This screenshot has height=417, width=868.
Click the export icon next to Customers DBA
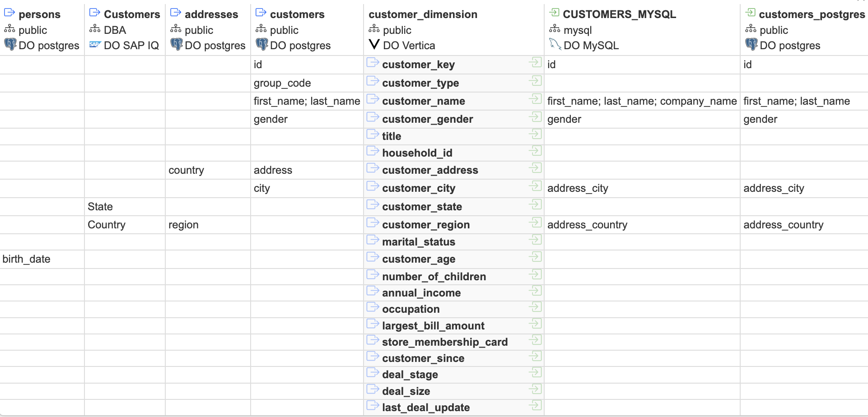(x=94, y=13)
